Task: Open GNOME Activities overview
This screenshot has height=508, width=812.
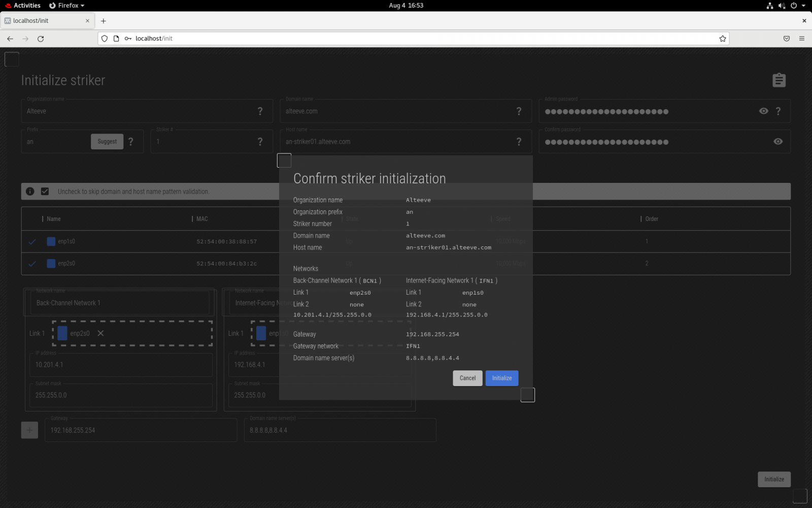Action: pos(23,6)
